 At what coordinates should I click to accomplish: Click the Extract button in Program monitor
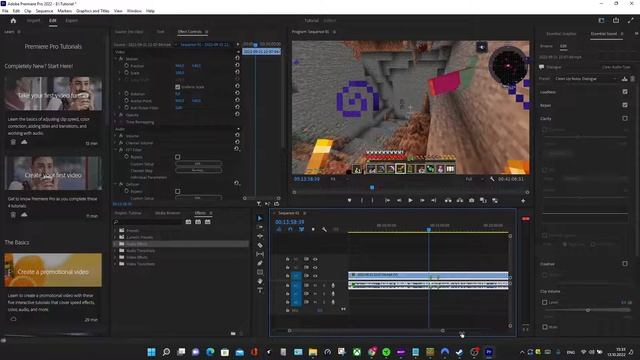point(460,200)
